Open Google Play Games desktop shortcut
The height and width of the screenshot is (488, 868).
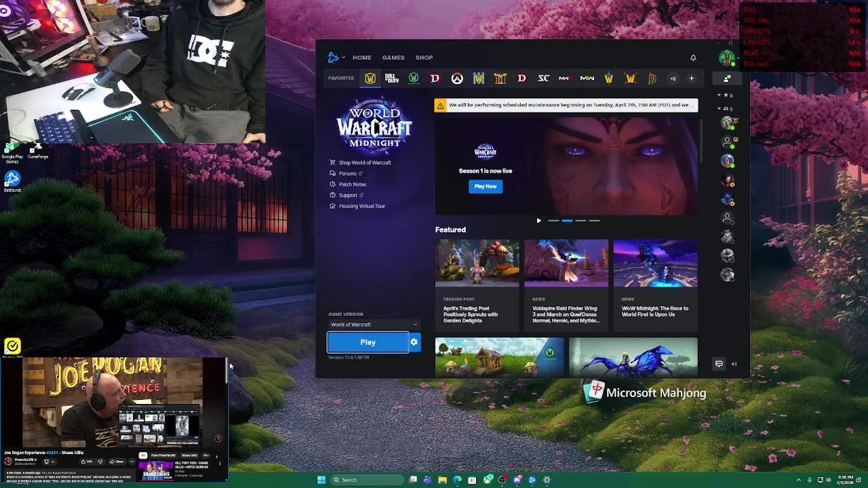[12, 152]
